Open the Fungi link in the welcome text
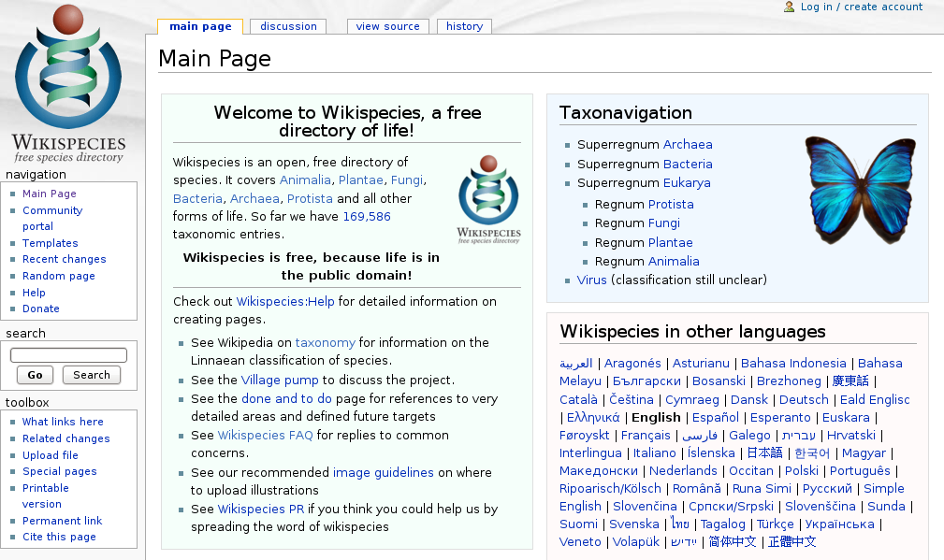The image size is (944, 560). 407,180
